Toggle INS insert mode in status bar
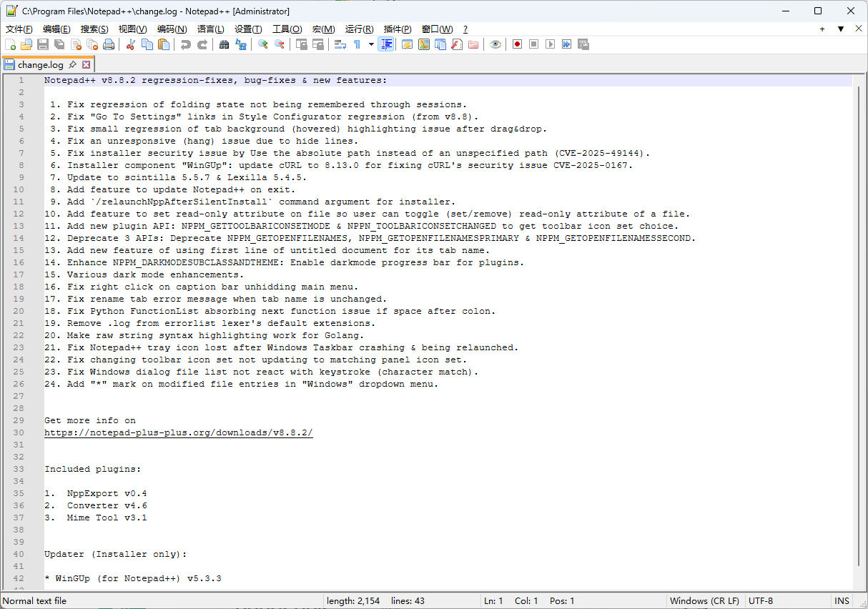The image size is (868, 609). [x=842, y=601]
